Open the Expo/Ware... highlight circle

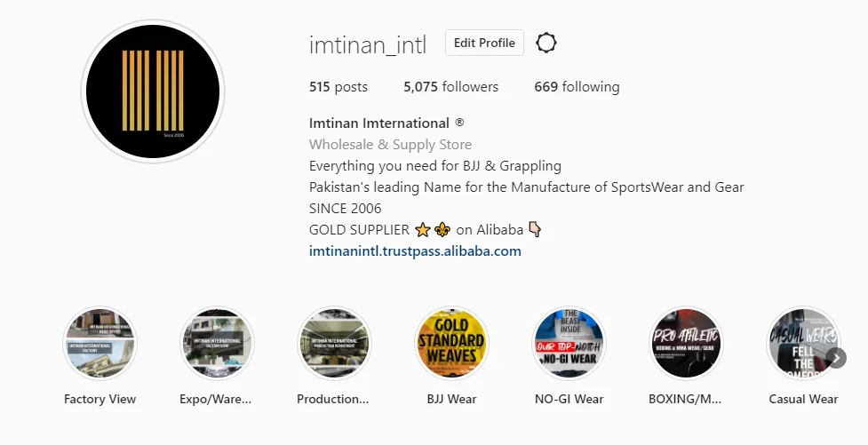217,343
